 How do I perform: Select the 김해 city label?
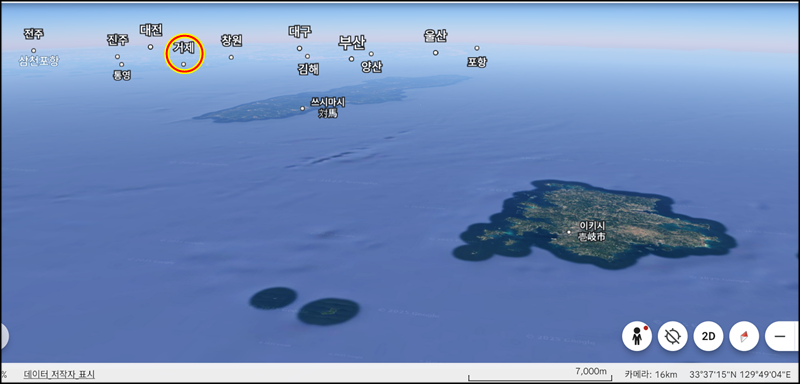point(308,69)
